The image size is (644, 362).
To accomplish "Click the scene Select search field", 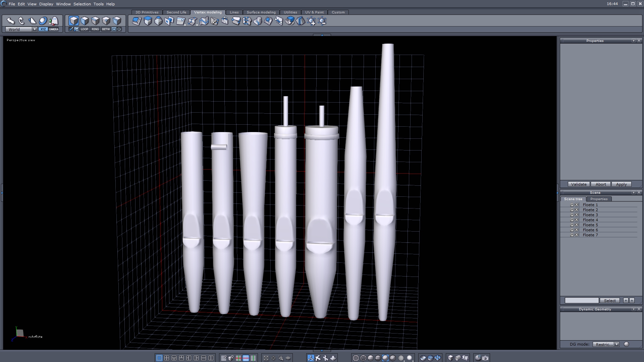I will click(x=582, y=300).
